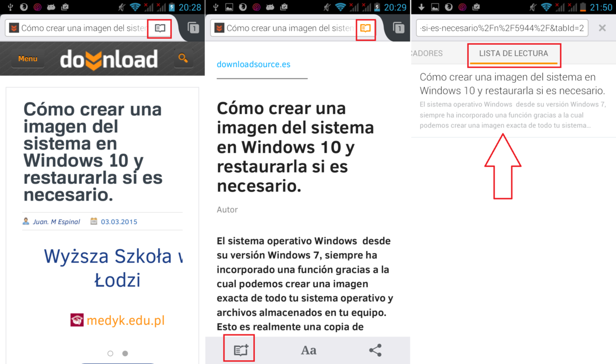Click the Autor label in reader view

coord(227,209)
